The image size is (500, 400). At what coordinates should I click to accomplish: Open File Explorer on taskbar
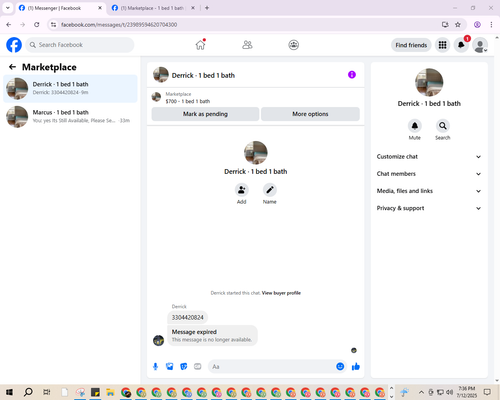coord(110,392)
